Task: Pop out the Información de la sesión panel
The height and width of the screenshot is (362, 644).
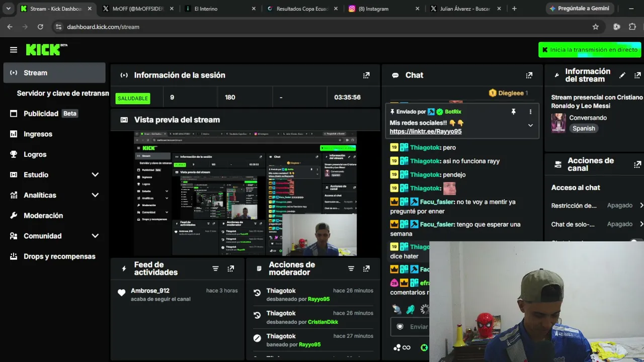Action: [x=366, y=75]
